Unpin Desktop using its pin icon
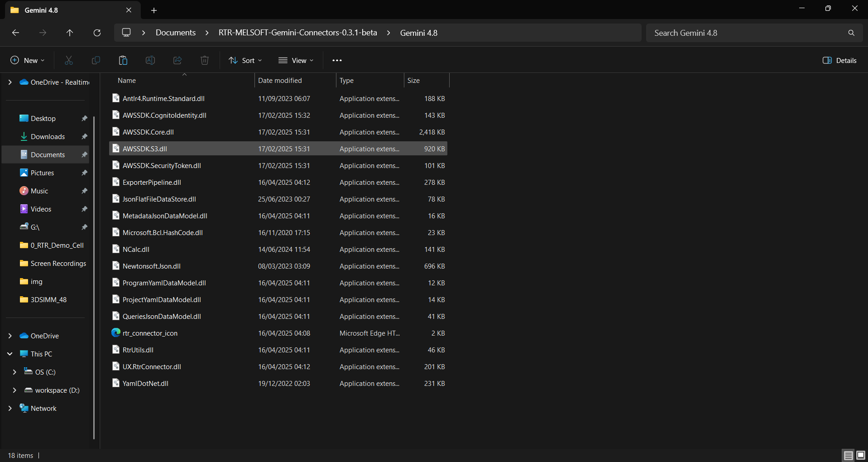This screenshot has height=462, width=868. 84,118
